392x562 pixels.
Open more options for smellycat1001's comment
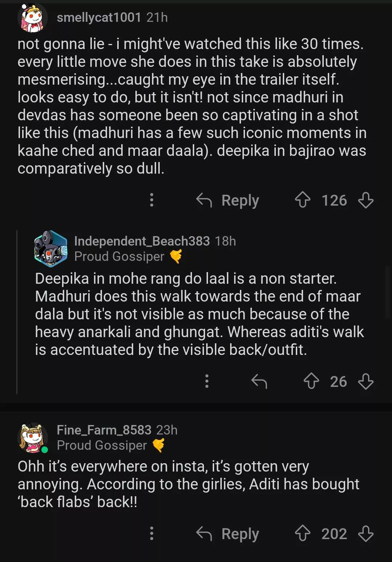152,200
